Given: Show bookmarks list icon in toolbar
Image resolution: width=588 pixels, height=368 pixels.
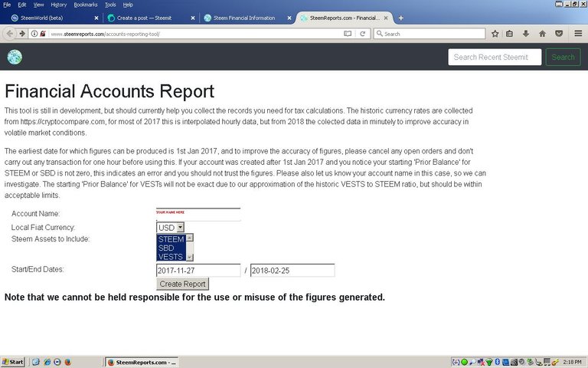Looking at the screenshot, I should pyautogui.click(x=509, y=34).
